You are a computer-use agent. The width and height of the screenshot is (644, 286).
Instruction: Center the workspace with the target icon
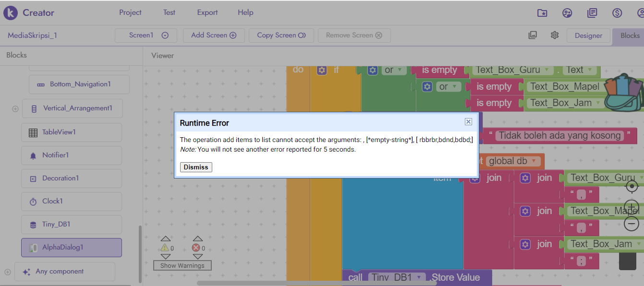pyautogui.click(x=632, y=186)
